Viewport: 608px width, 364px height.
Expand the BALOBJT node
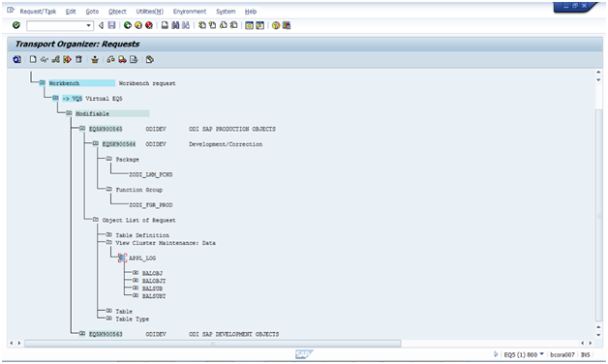click(136, 281)
